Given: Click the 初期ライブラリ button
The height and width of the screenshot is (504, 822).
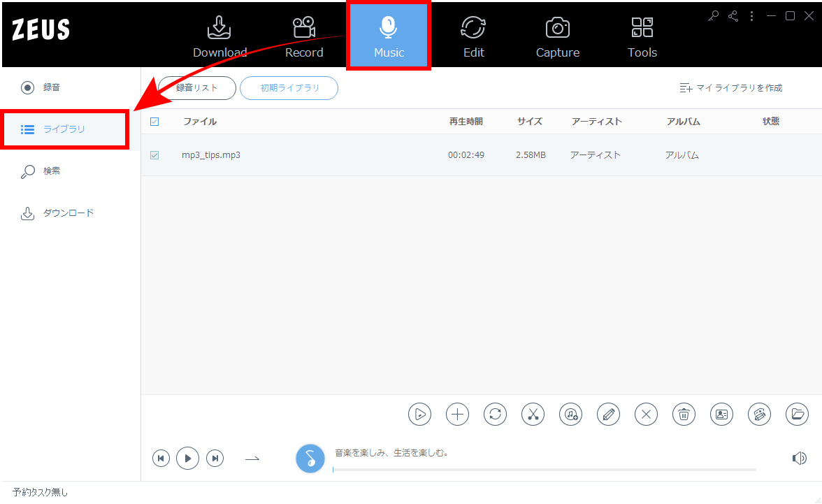Looking at the screenshot, I should [289, 88].
